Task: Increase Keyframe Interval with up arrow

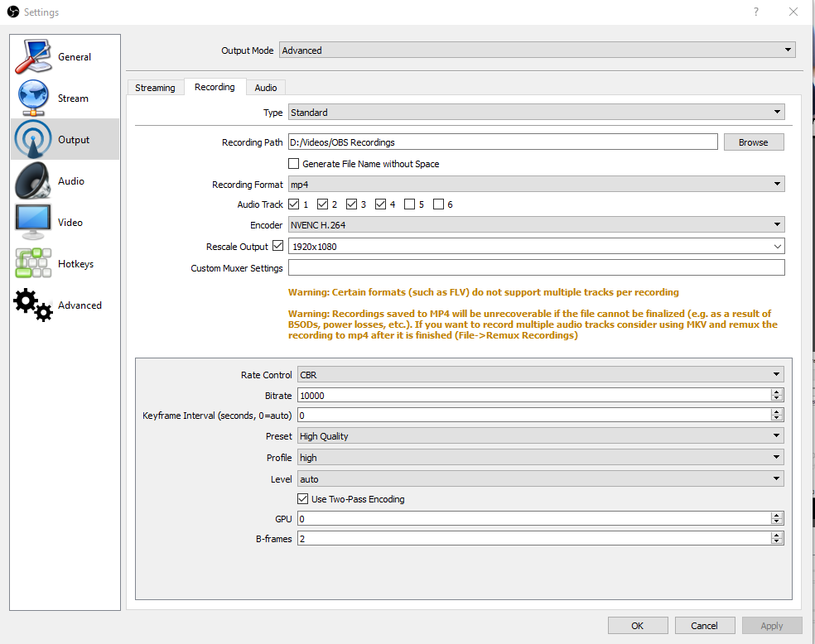Action: coord(777,411)
